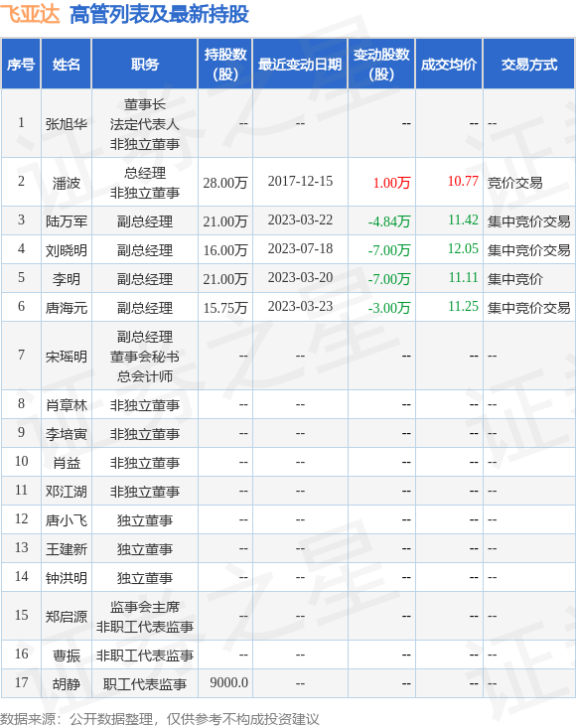The width and height of the screenshot is (576, 728).
Task: Click the date 2023-03-20
Action: pyautogui.click(x=300, y=278)
